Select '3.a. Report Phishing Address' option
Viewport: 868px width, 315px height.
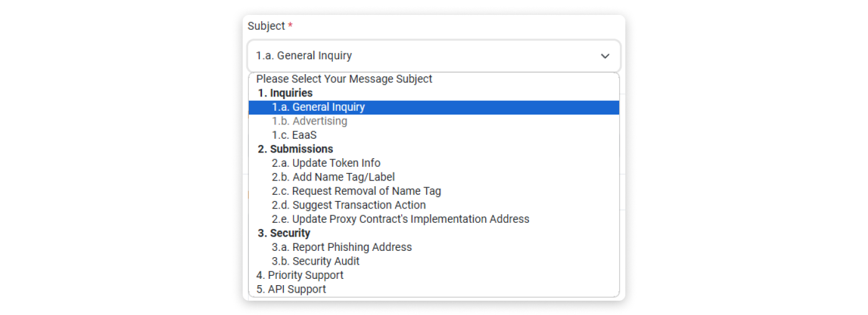[342, 247]
